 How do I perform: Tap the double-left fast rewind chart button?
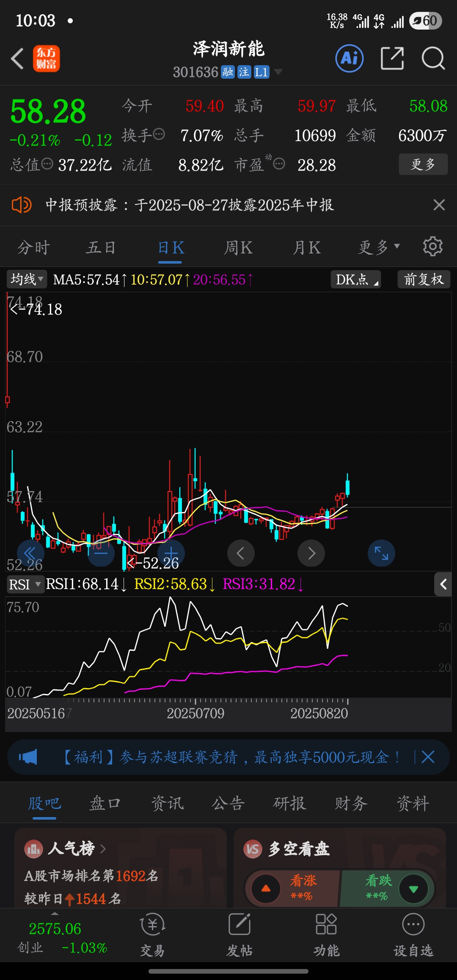click(x=30, y=553)
